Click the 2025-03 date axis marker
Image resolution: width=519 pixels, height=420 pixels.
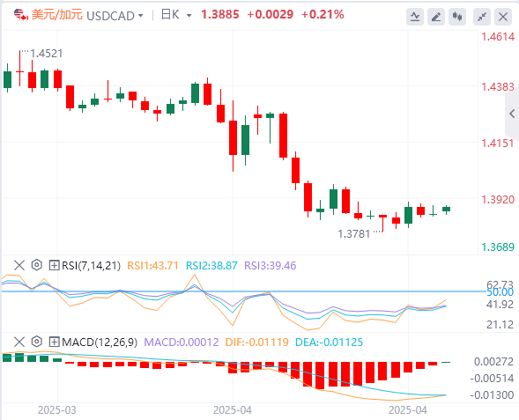click(x=57, y=410)
